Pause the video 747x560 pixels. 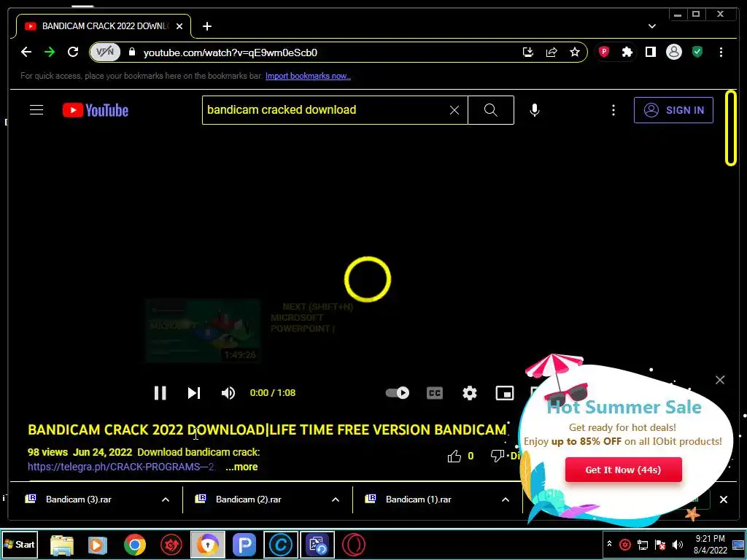pos(160,393)
